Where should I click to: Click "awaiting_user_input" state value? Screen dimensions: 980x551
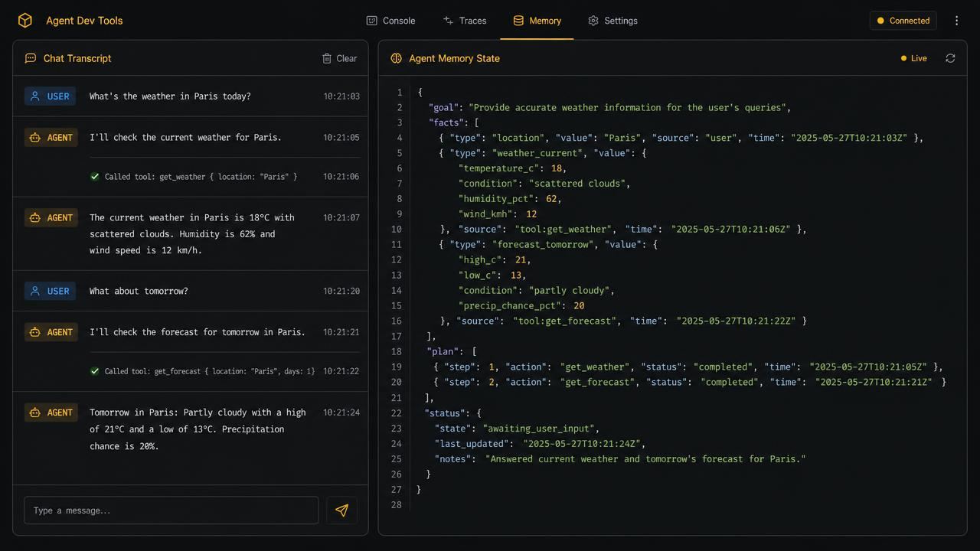pos(538,429)
